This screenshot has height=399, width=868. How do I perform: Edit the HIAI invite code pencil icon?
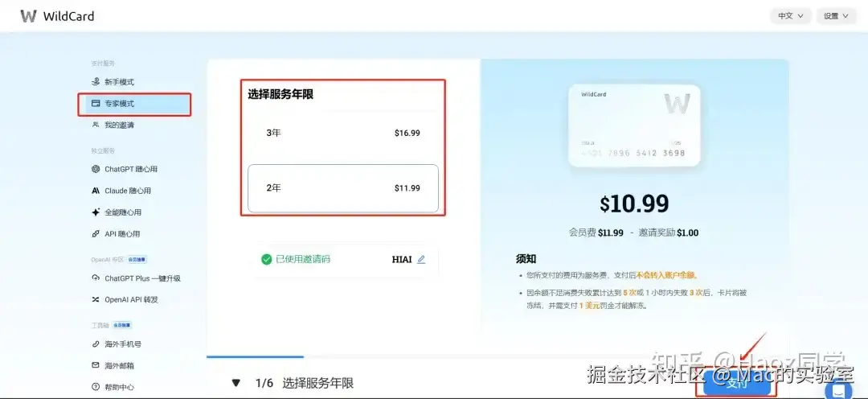(x=421, y=259)
